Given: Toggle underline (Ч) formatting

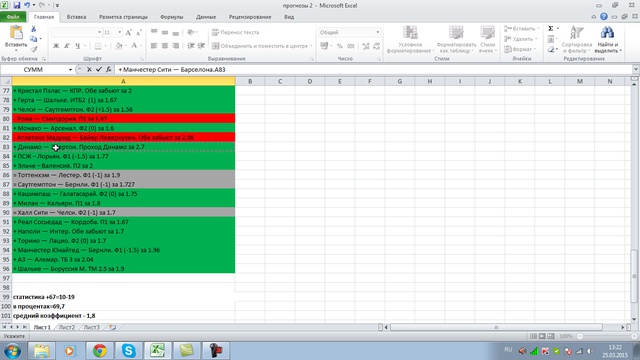Looking at the screenshot, I should pyautogui.click(x=77, y=46).
